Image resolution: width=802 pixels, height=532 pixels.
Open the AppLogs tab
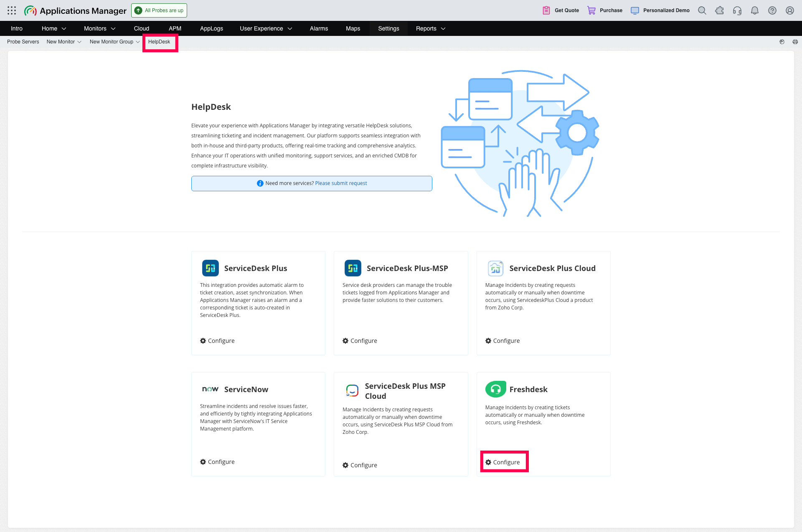pos(211,28)
